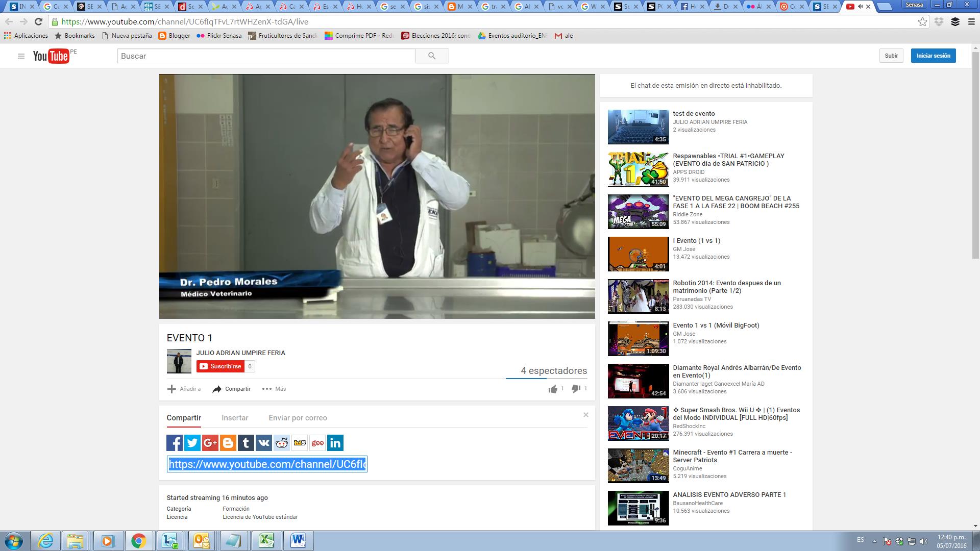
Task: Share video via Twitter icon
Action: tap(192, 443)
